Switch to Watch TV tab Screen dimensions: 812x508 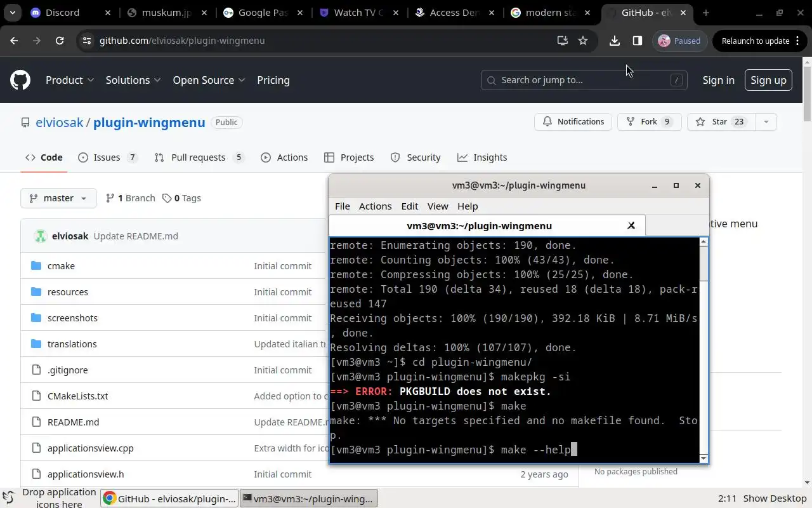pos(358,12)
